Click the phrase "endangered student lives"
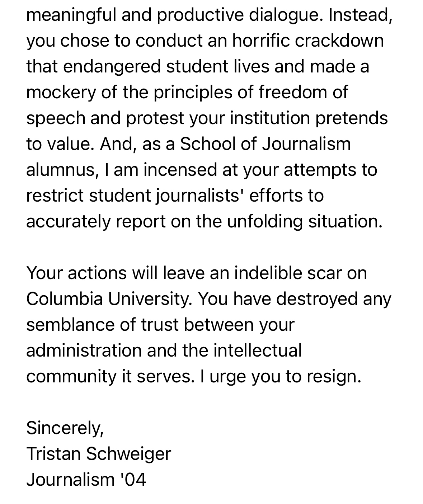 pyautogui.click(x=166, y=66)
